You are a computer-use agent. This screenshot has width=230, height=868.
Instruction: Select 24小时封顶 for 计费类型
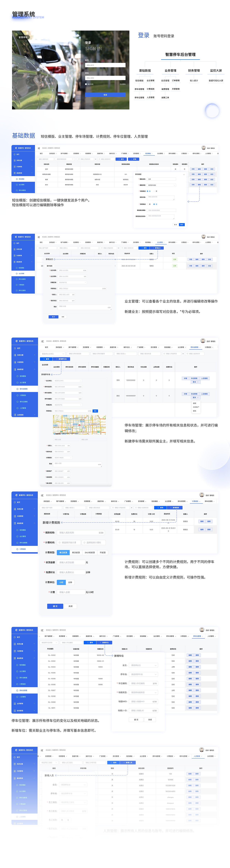(x=90, y=553)
